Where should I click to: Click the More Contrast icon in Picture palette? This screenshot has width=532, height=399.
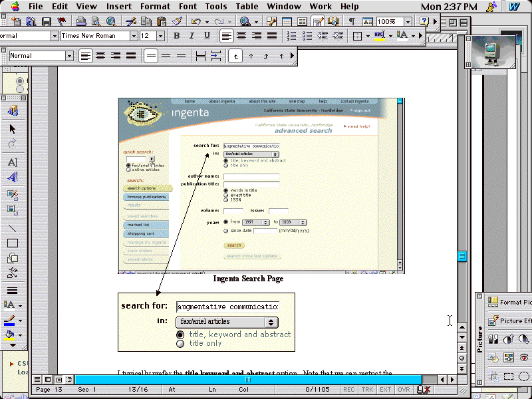point(509,339)
